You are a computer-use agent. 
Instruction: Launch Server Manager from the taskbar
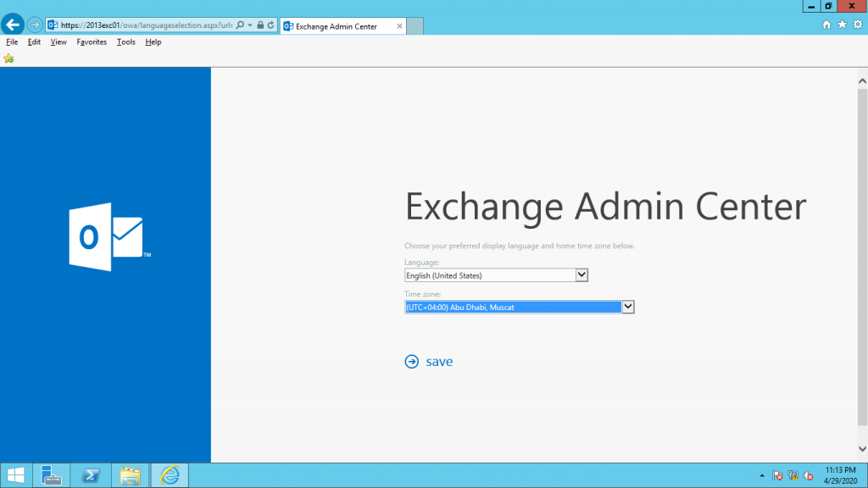pyautogui.click(x=51, y=475)
